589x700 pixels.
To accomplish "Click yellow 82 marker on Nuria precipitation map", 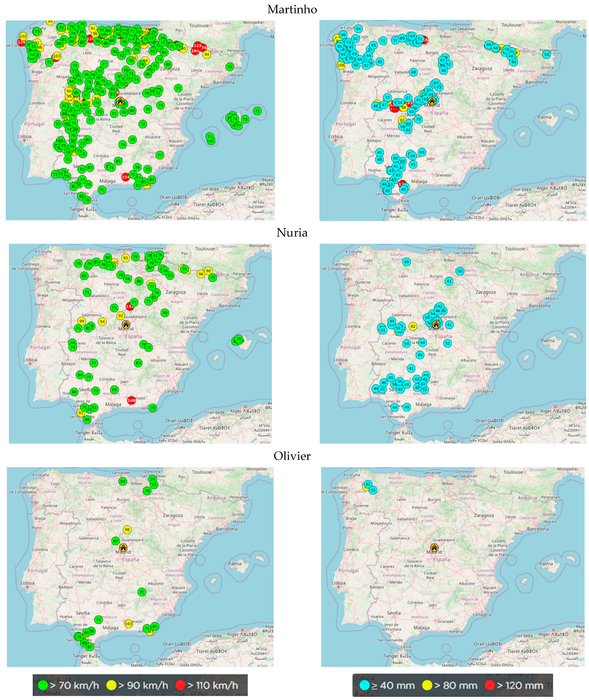I will tap(413, 326).
